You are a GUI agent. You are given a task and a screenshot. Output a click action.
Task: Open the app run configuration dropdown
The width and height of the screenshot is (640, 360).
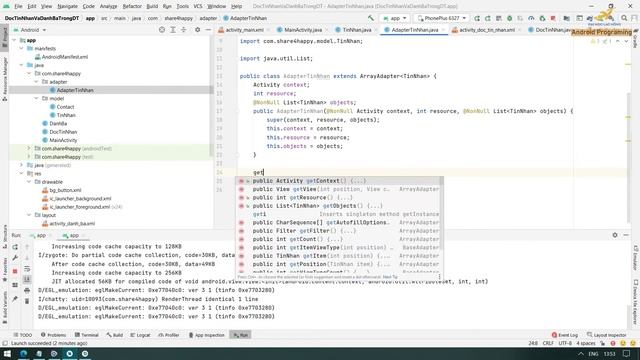(x=394, y=18)
